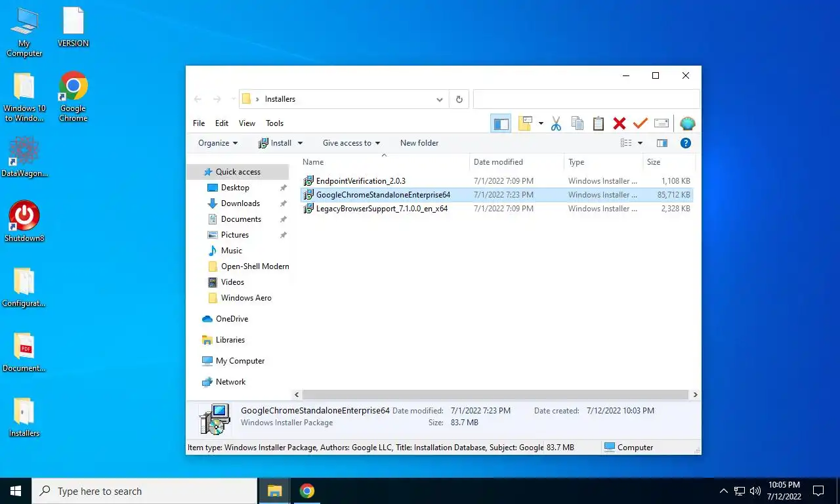Click the email envelope toolbar icon
The width and height of the screenshot is (840, 504).
click(661, 123)
